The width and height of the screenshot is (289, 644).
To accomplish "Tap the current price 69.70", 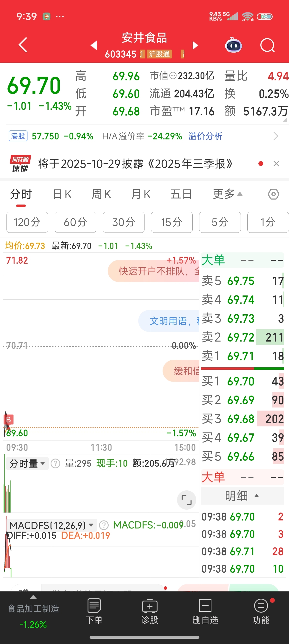I will [34, 85].
